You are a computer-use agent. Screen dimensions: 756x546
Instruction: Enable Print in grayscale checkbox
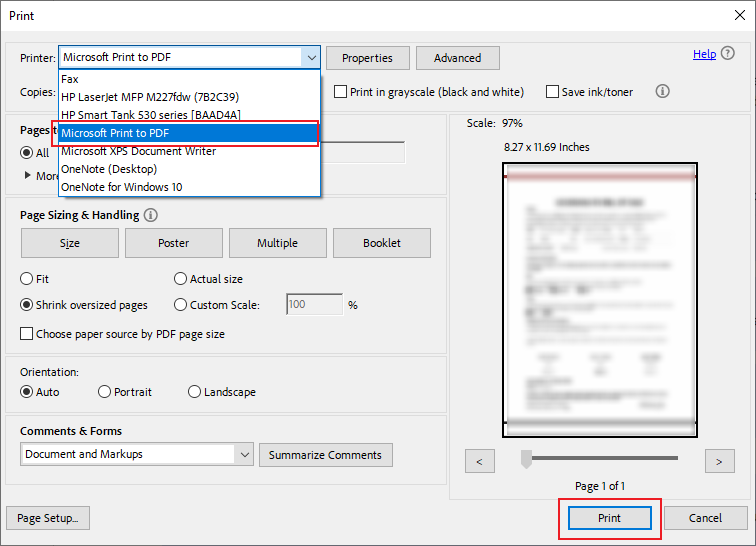click(x=340, y=92)
